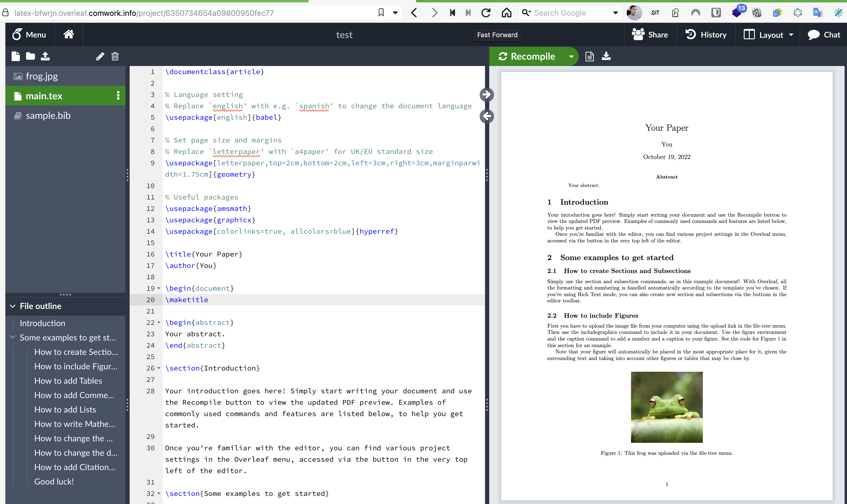Screen dimensions: 847x504
Task: Collapse the File outline panel
Action: tap(13, 306)
